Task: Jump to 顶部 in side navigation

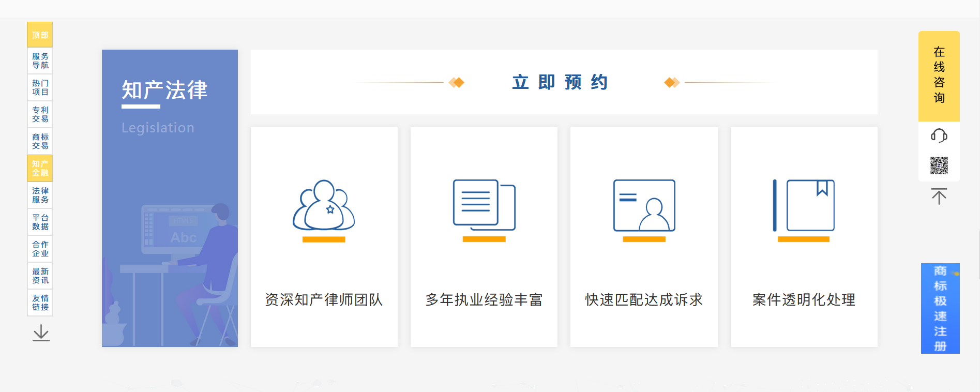Action: (x=40, y=35)
